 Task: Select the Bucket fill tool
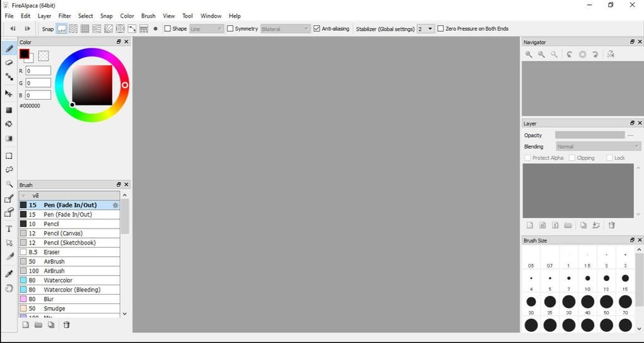(9, 124)
